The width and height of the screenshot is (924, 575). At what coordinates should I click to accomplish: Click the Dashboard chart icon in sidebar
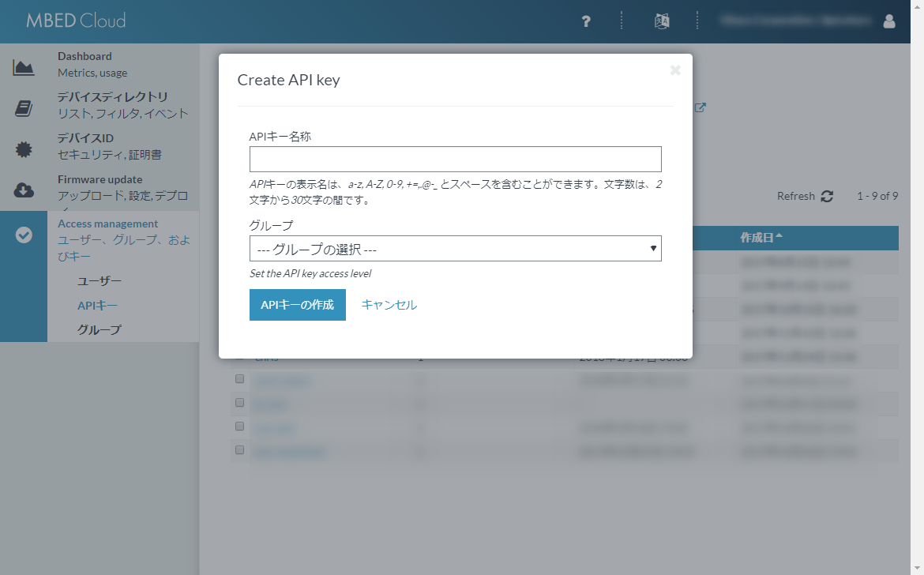pyautogui.click(x=24, y=67)
